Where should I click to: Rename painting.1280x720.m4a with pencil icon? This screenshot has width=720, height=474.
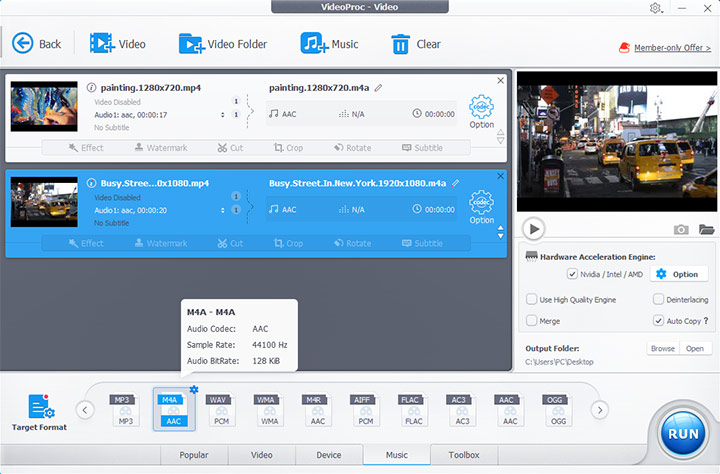[x=378, y=88]
